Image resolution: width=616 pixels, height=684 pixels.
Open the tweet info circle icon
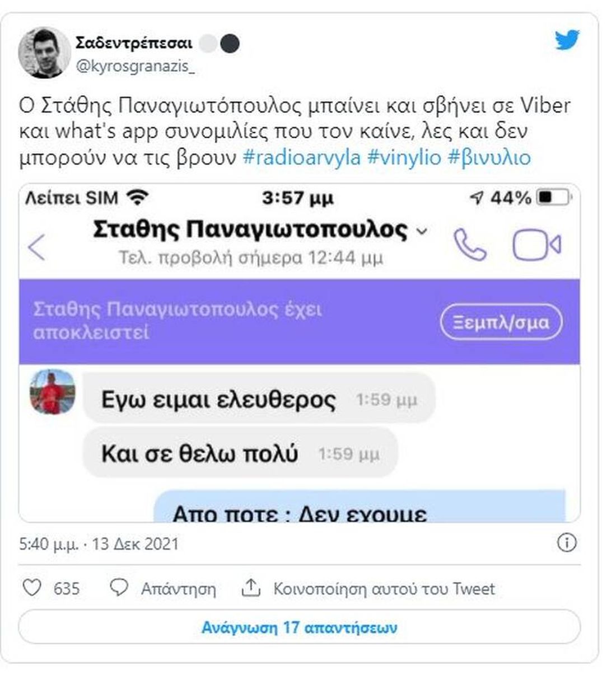click(567, 542)
